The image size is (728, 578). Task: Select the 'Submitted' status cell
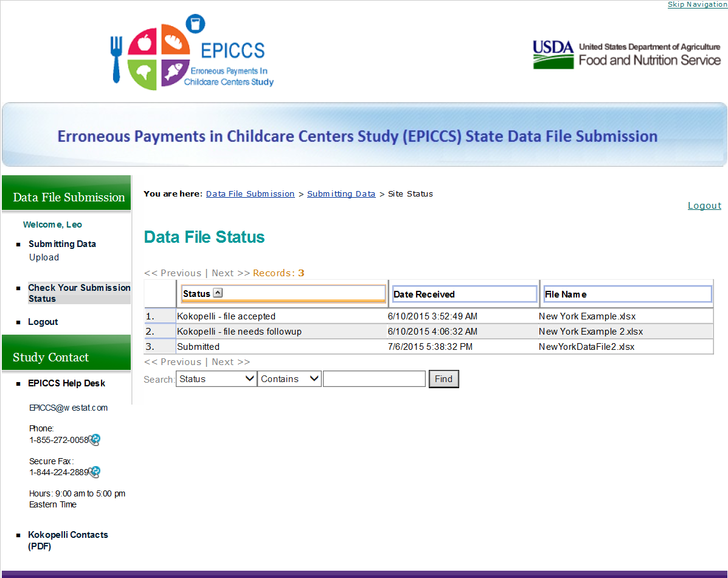[198, 347]
